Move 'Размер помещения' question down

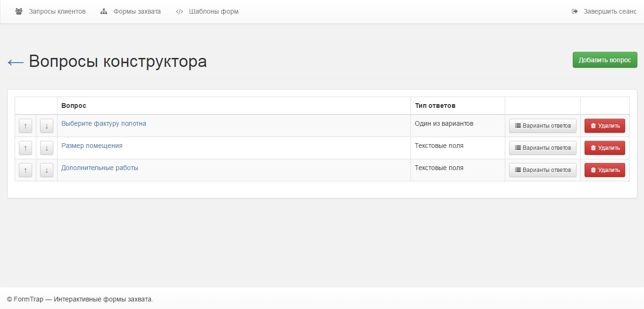tap(47, 148)
